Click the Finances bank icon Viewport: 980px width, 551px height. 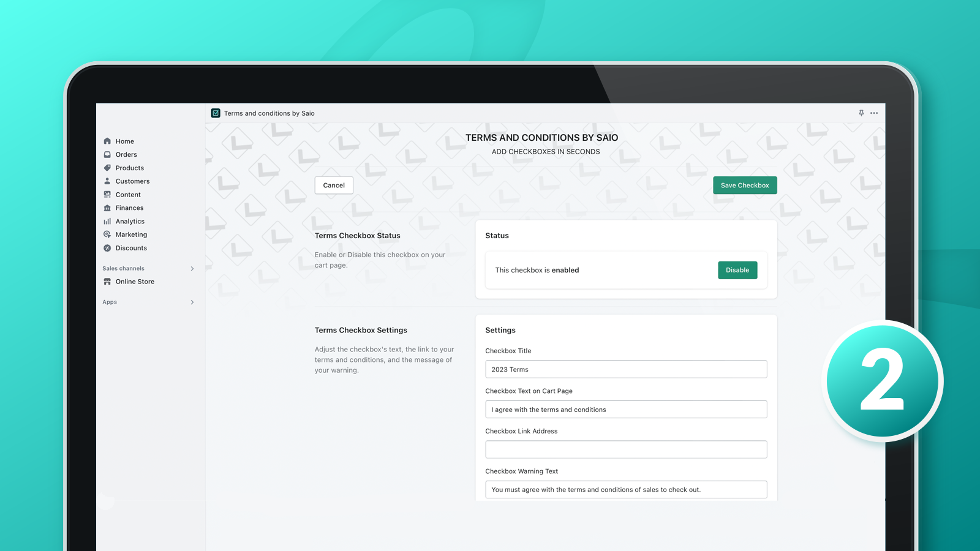click(107, 208)
